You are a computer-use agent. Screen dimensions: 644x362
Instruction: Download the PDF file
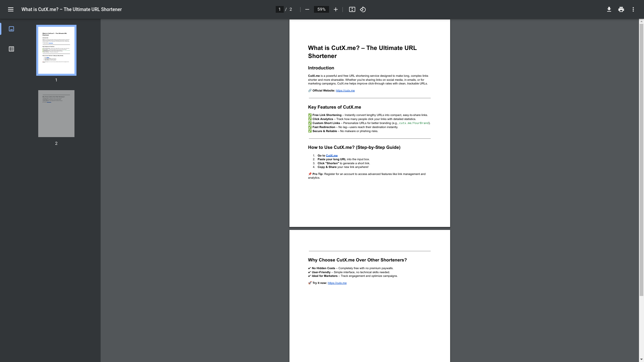(609, 9)
